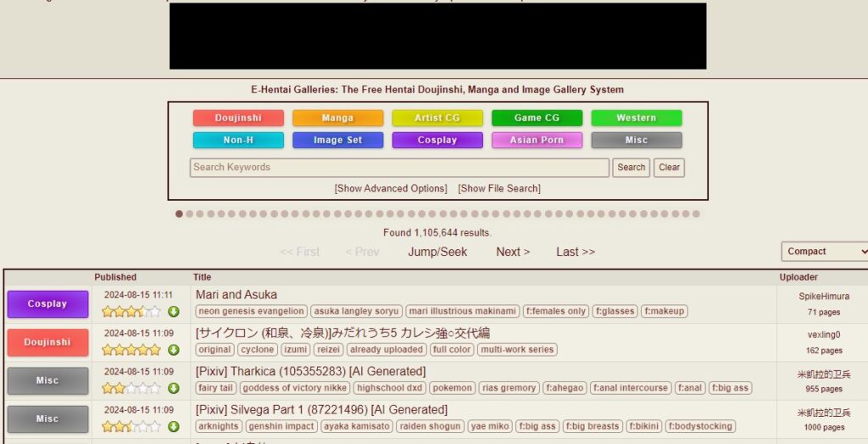
Task: Click the neon genesis evangelion tag
Action: coord(251,311)
